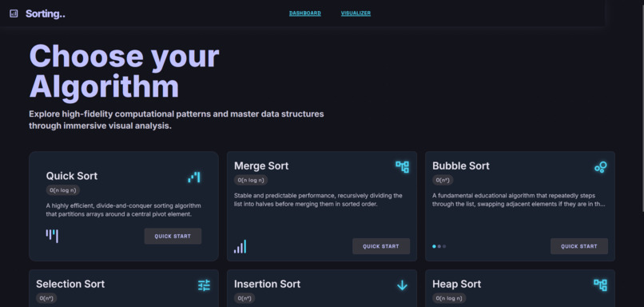Click the Quick Sort card title
The height and width of the screenshot is (307, 644).
tap(72, 176)
